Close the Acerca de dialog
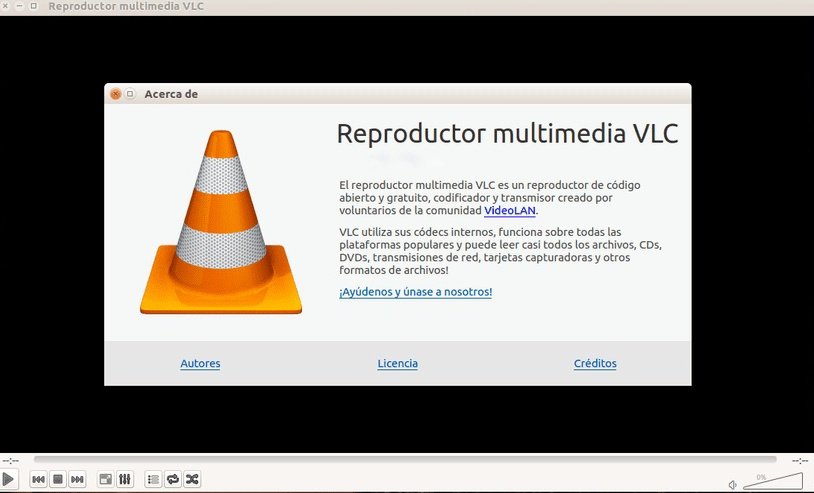The image size is (814, 493). pyautogui.click(x=115, y=94)
